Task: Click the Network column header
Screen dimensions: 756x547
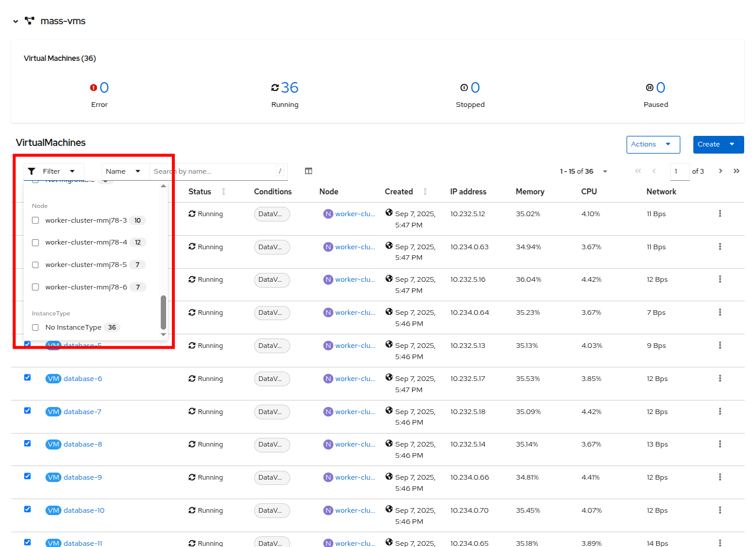Action: [661, 191]
